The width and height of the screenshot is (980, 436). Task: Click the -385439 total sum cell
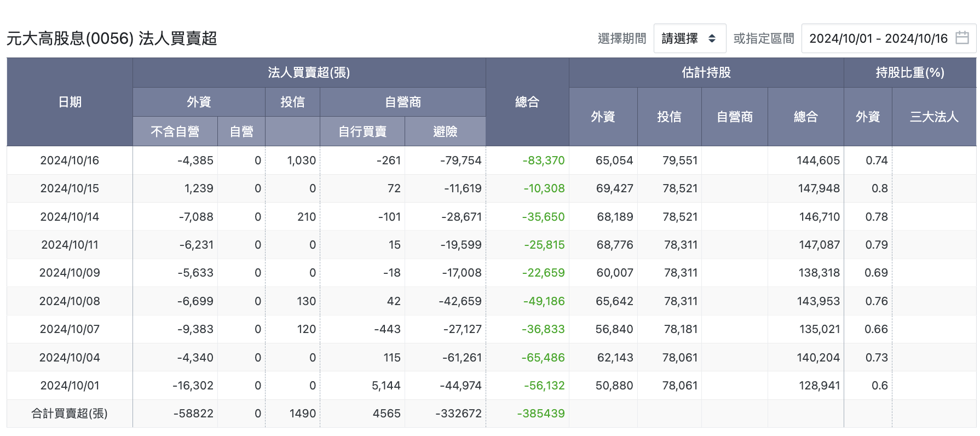click(x=541, y=414)
